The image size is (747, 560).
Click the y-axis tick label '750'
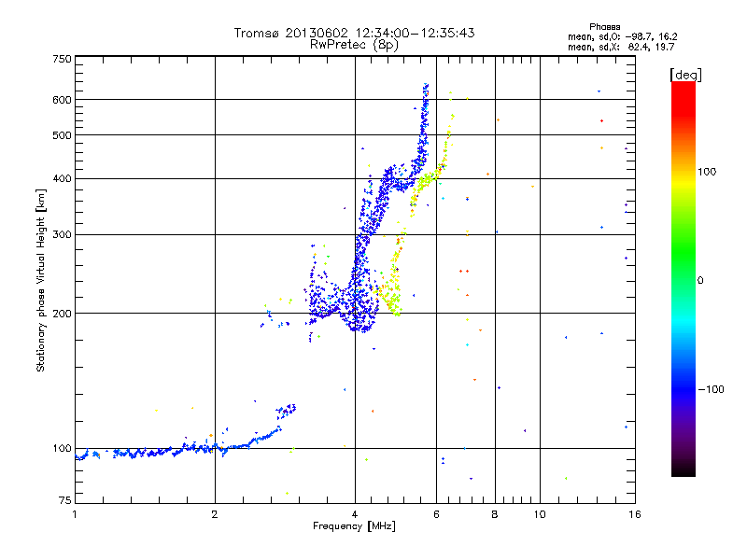point(62,59)
